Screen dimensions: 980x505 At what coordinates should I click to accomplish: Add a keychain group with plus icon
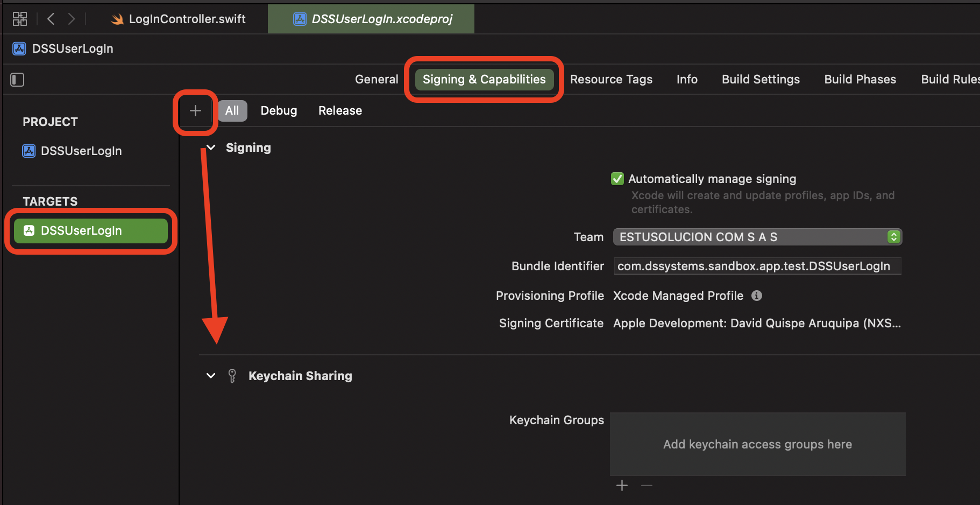(x=622, y=486)
